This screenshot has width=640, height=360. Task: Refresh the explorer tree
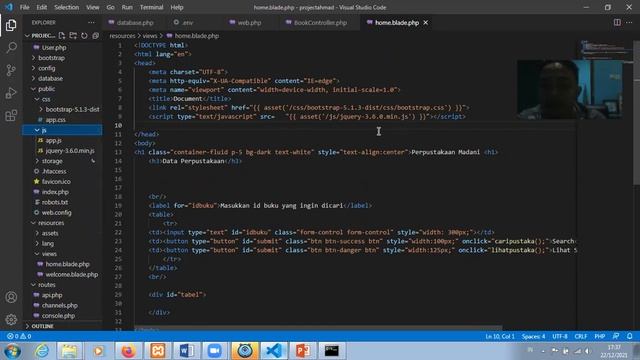tap(84, 36)
